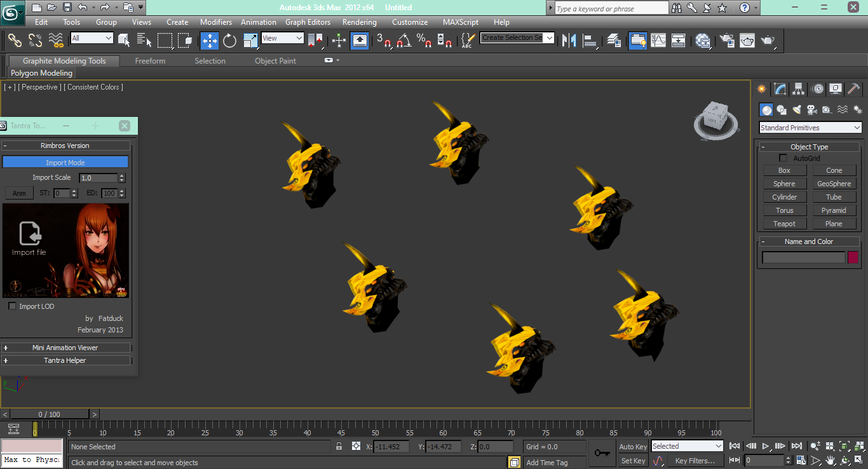The height and width of the screenshot is (469, 868).
Task: Click the GeoSphere primitive button
Action: pyautogui.click(x=834, y=184)
